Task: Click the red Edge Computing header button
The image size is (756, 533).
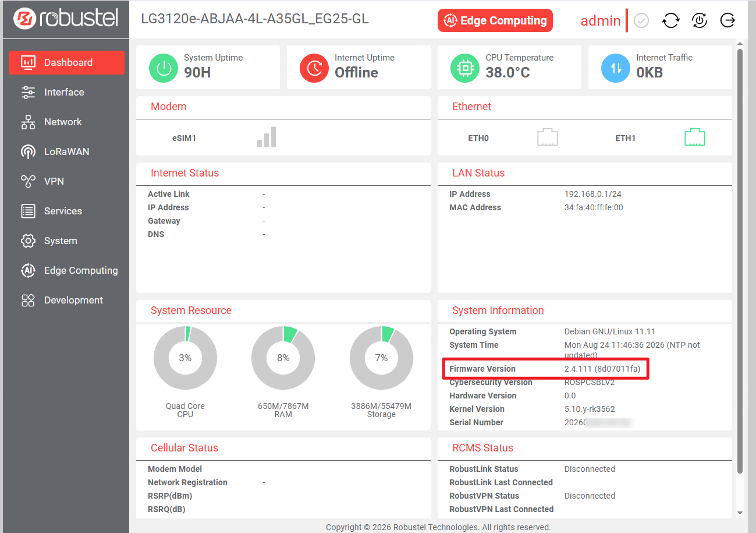Action: coord(495,20)
